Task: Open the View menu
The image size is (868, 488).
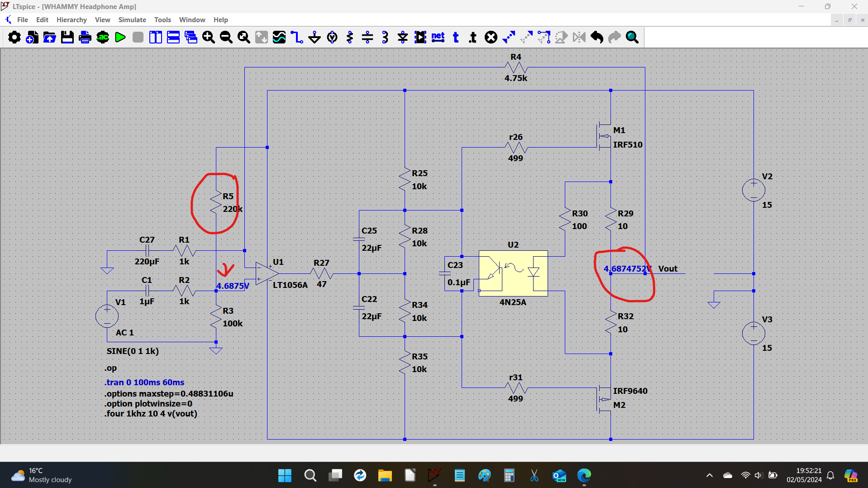Action: [x=103, y=20]
